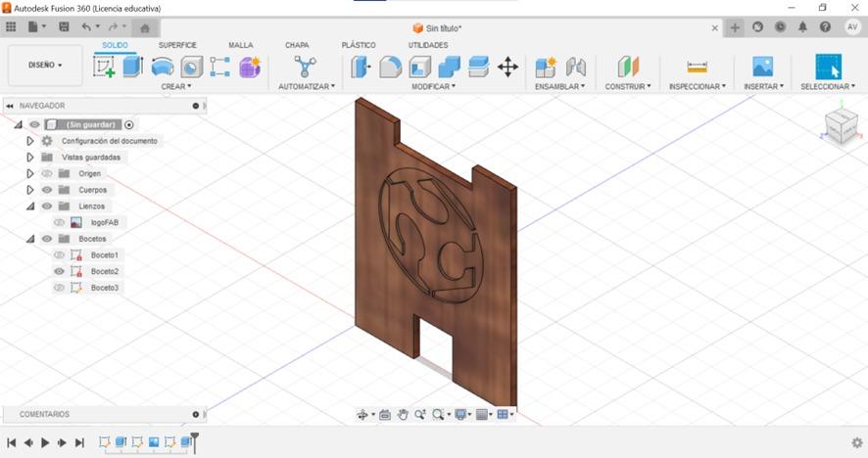Open the notifications bell
Viewport: 868px width, 458px height.
[x=802, y=26]
